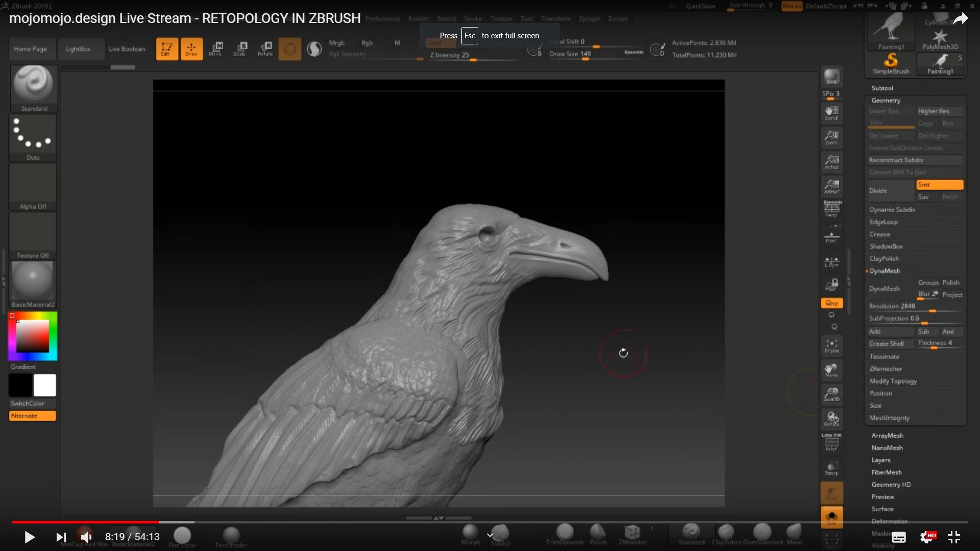The height and width of the screenshot is (551, 980).
Task: Collapse the Geometry section
Action: coord(886,101)
